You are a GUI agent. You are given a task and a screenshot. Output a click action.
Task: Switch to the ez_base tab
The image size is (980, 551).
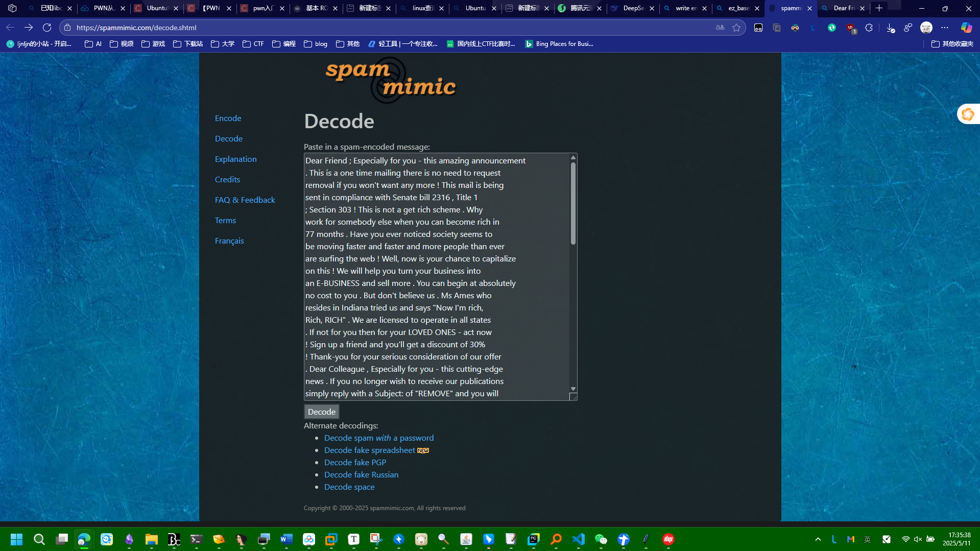coord(738,8)
